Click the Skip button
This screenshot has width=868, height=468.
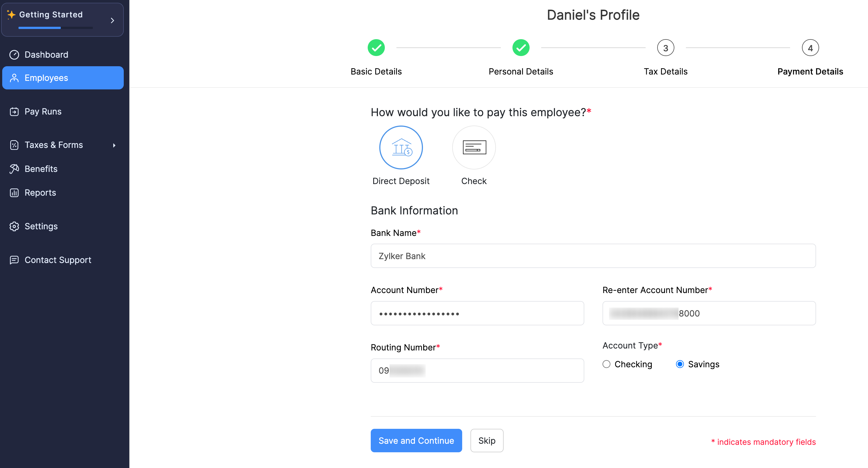pos(487,440)
